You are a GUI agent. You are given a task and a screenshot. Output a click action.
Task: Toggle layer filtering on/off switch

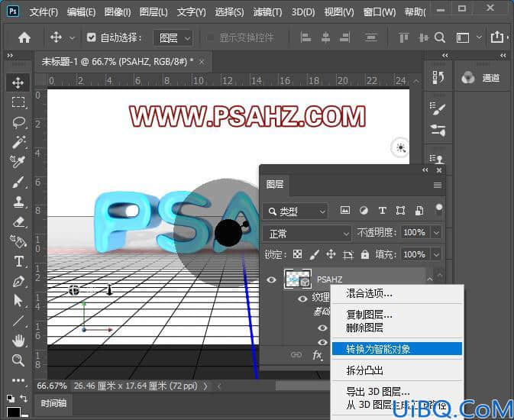[439, 209]
